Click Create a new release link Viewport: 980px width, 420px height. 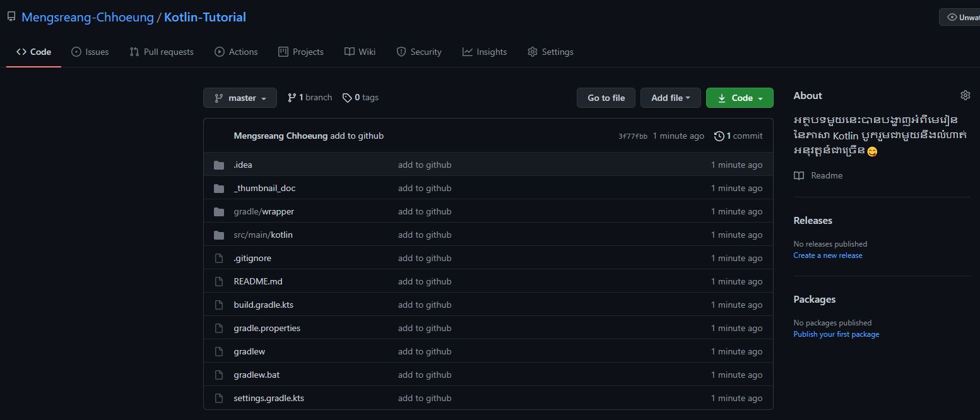pyautogui.click(x=828, y=255)
